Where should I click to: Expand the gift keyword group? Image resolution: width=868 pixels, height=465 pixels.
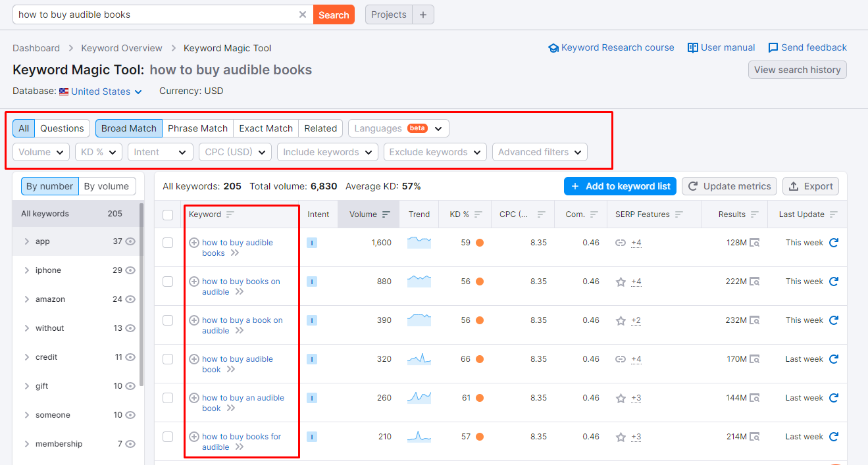pyautogui.click(x=27, y=386)
